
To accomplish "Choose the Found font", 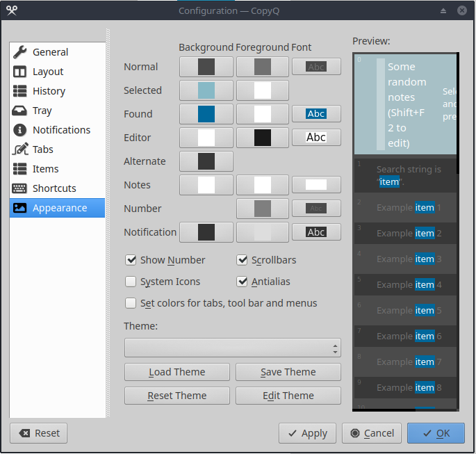I will (x=316, y=114).
